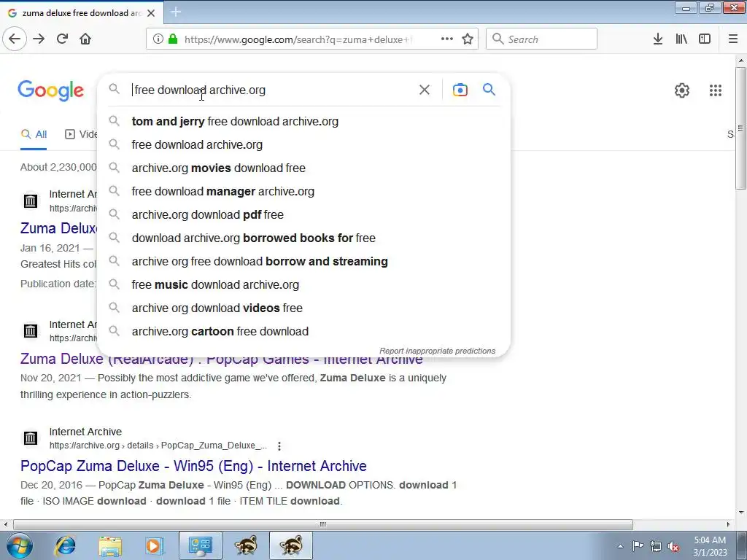Clear the Google search box text
This screenshot has height=560, width=747.
(424, 90)
